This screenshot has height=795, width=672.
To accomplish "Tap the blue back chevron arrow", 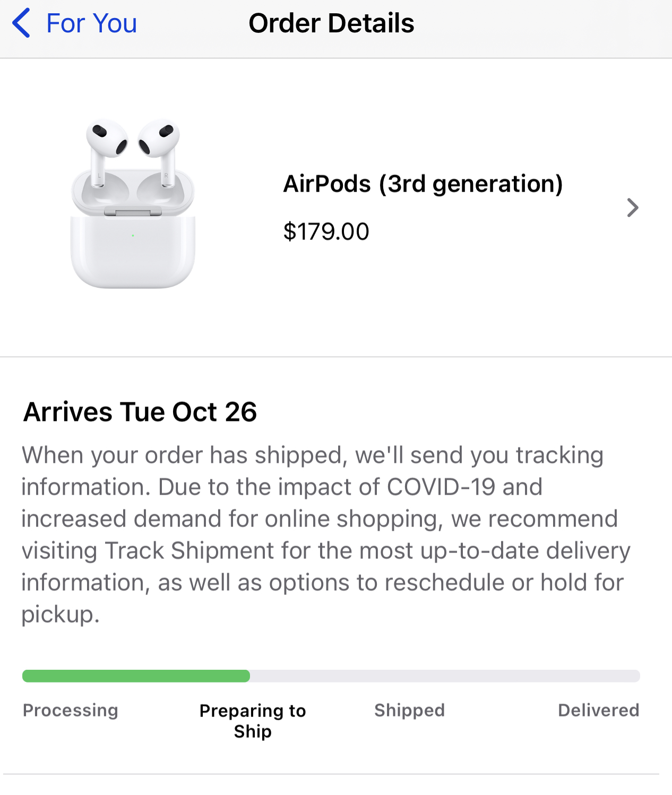I will coord(21,23).
